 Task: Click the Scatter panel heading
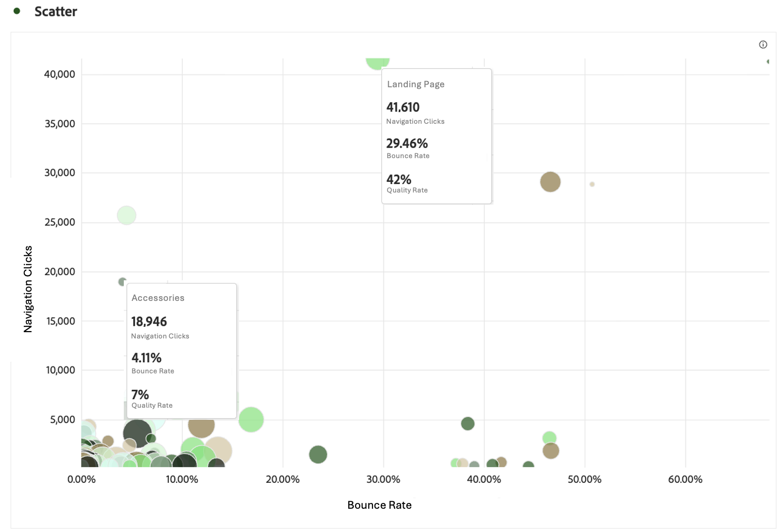coord(56,11)
